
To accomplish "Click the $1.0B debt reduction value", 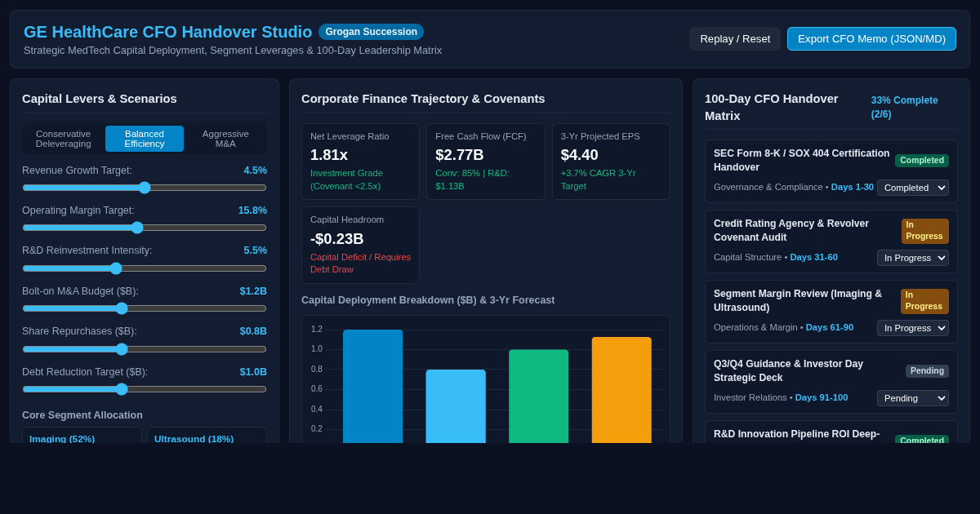I will (x=253, y=372).
